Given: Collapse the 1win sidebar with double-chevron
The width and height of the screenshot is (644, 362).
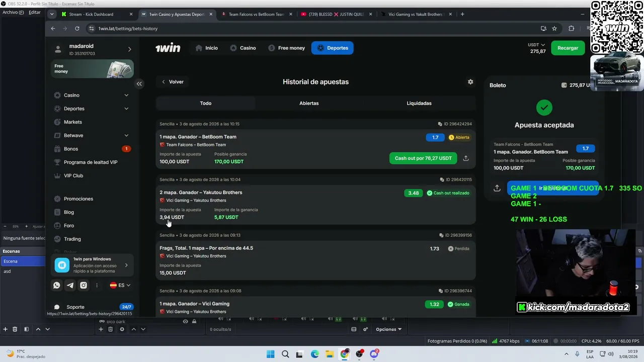Looking at the screenshot, I should tap(139, 84).
